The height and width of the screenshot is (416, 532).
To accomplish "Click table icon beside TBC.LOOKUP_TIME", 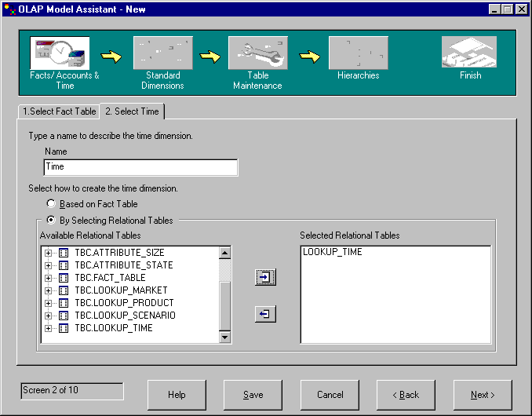I will 64,328.
